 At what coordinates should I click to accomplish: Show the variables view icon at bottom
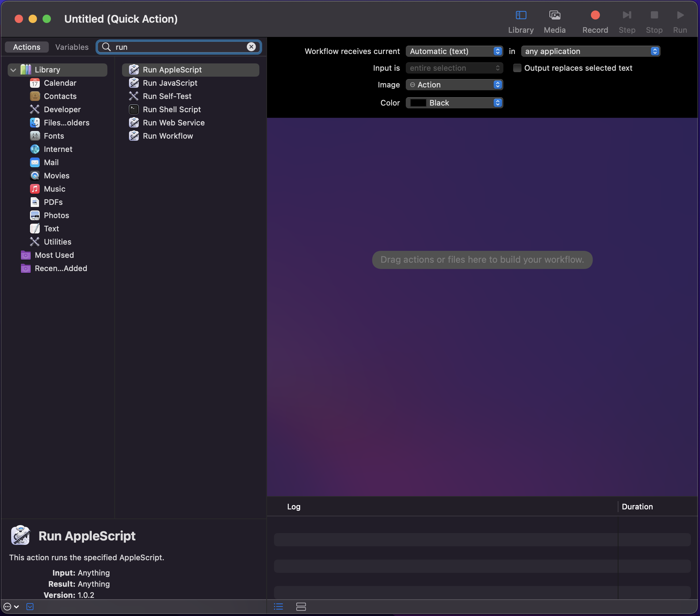(301, 607)
